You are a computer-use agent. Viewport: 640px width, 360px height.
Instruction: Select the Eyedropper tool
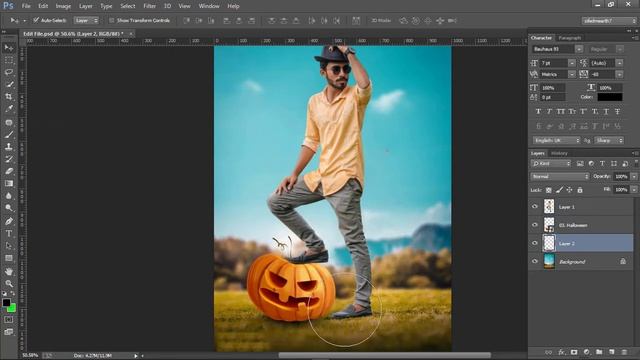(9, 109)
